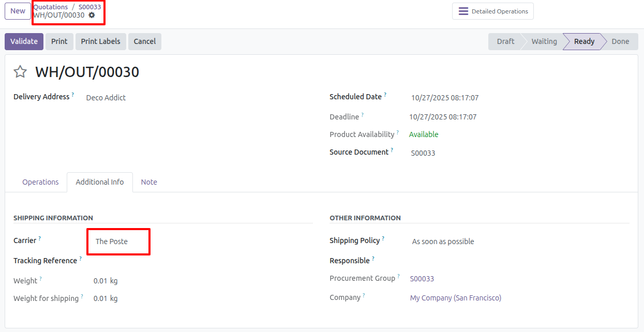Viewport: 644px width, 332px height.
Task: Click help tooltip next to Product Availability
Action: (398, 132)
